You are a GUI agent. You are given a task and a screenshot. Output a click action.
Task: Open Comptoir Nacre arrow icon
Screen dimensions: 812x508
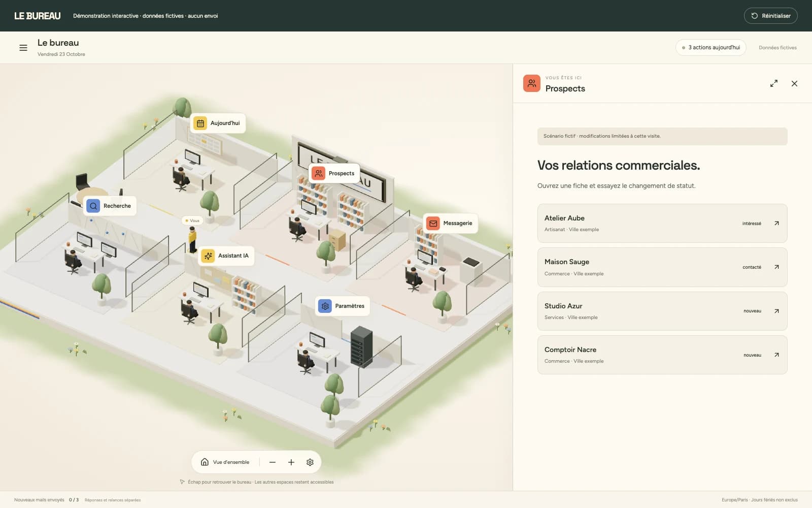(x=776, y=355)
